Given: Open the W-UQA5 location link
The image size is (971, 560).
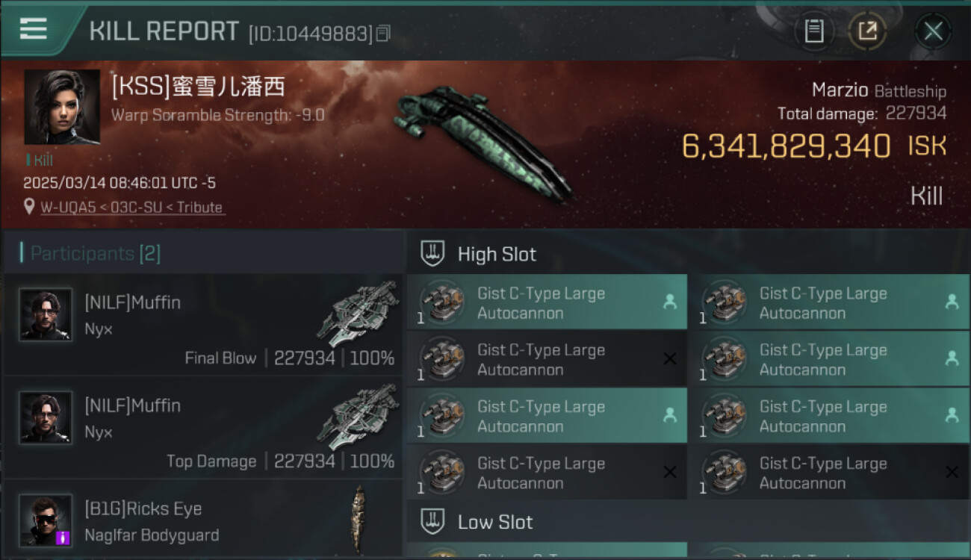Looking at the screenshot, I should click(131, 208).
